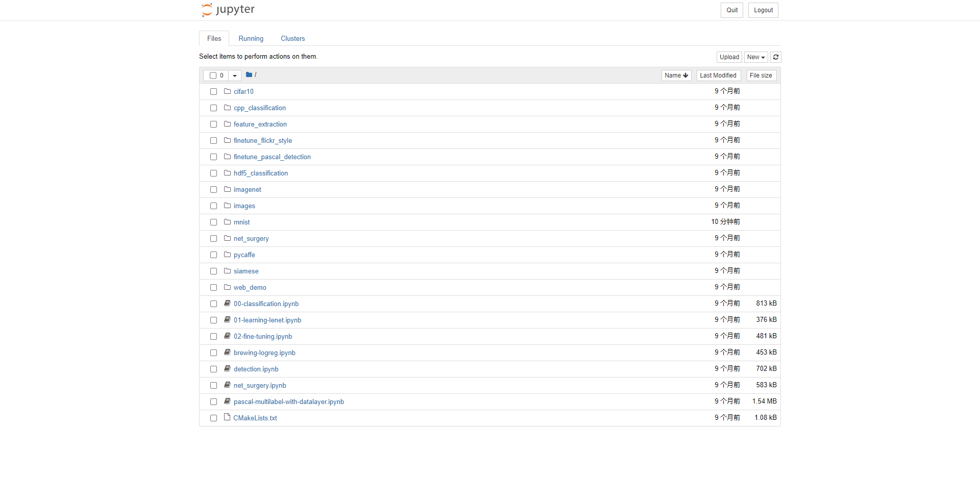Open the imagenet folder
The width and height of the screenshot is (980, 478).
click(248, 189)
